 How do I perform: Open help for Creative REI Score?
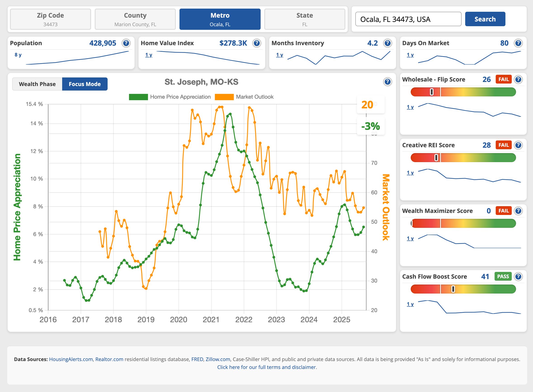pyautogui.click(x=518, y=145)
